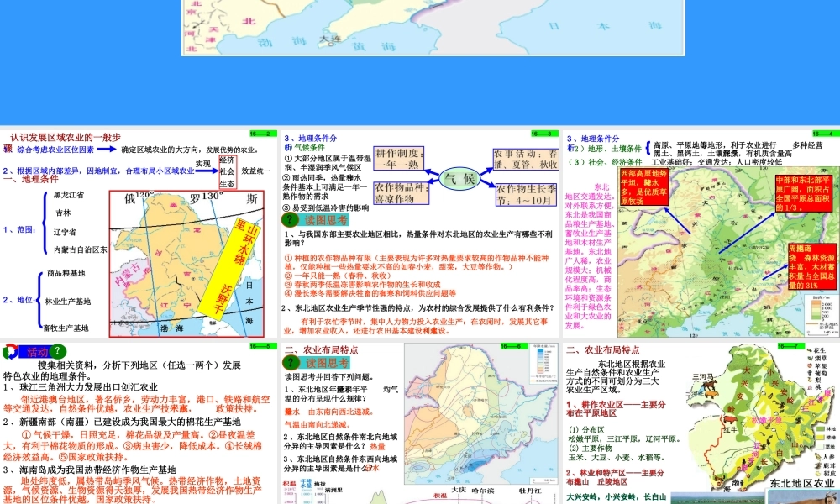Click the 农作物品种:喜凉作物 box
This screenshot has width=840, height=504.
click(x=402, y=193)
